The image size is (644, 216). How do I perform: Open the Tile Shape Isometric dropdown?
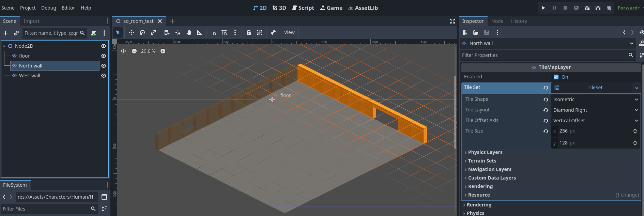coord(595,99)
